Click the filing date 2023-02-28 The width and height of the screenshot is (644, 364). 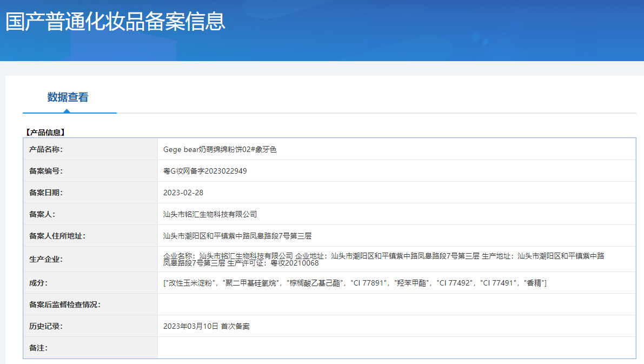(x=183, y=193)
